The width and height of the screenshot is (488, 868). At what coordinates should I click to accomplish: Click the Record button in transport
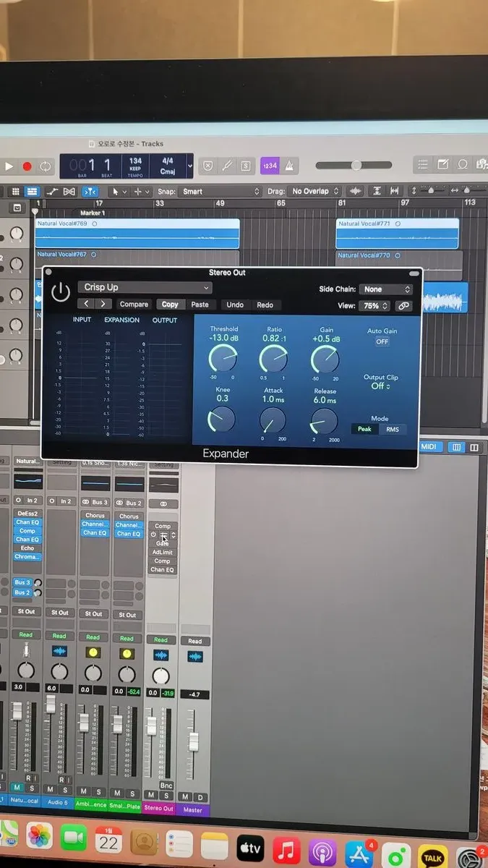pyautogui.click(x=27, y=166)
